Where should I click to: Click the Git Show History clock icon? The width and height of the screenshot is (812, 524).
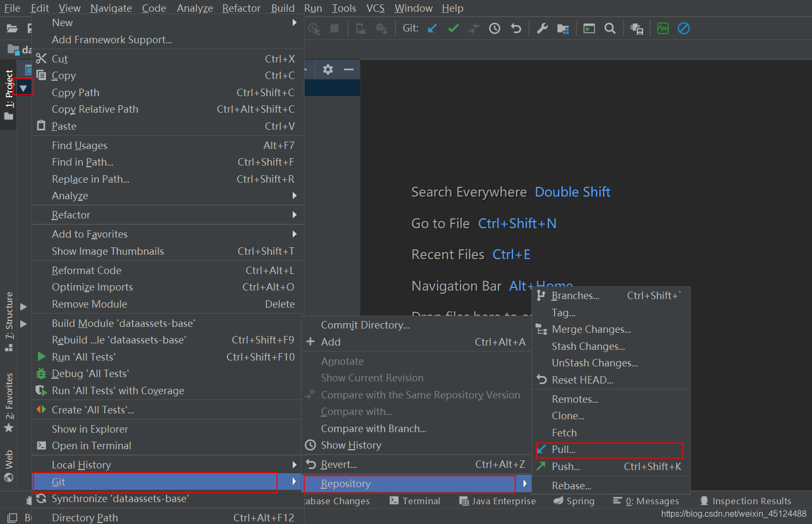point(495,28)
